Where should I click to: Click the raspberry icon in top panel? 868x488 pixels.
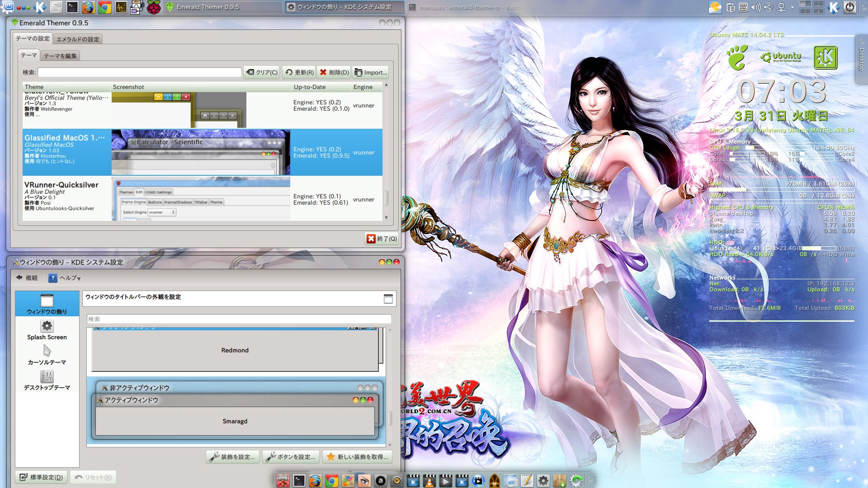tap(153, 7)
